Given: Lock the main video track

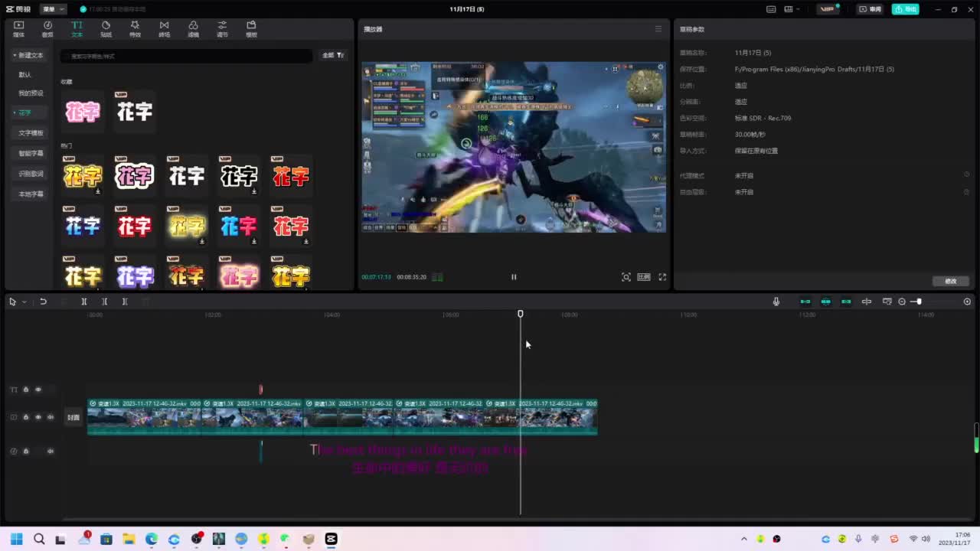Looking at the screenshot, I should pos(25,417).
